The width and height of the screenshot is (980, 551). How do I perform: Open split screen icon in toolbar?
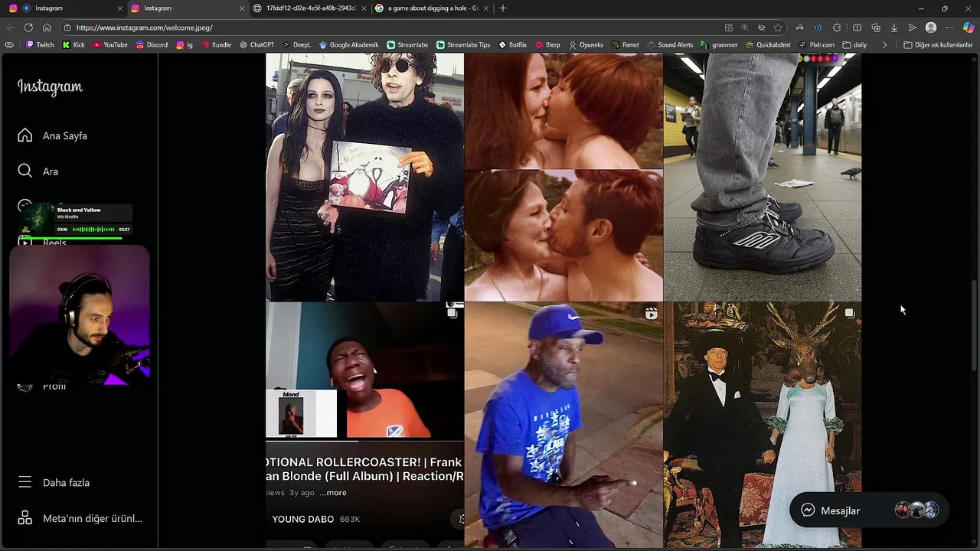857,28
